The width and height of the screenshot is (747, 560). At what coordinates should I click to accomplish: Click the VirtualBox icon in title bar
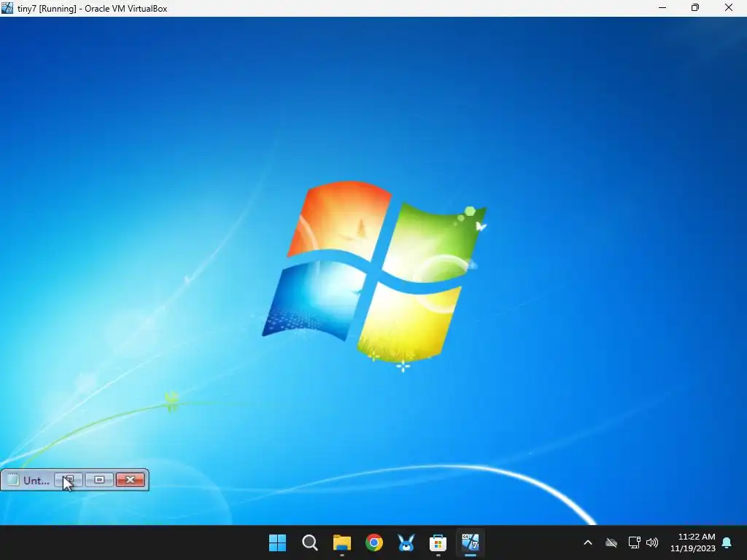[7, 8]
